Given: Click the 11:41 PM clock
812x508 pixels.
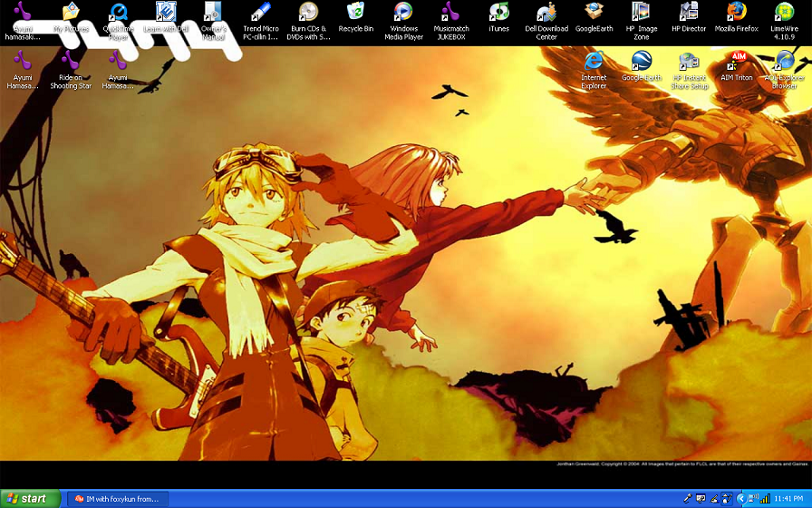Looking at the screenshot, I should (x=788, y=499).
